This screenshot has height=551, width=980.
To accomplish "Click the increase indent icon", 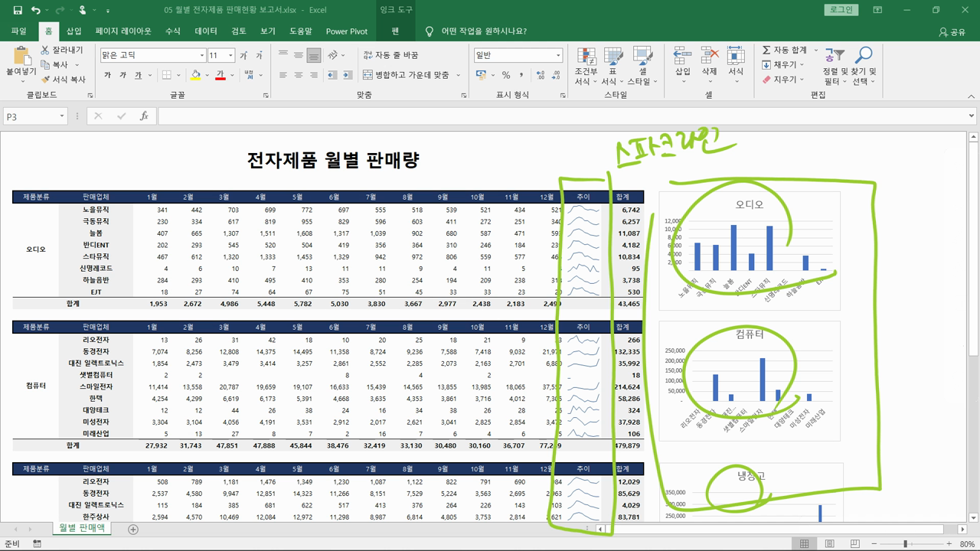I will (x=347, y=75).
